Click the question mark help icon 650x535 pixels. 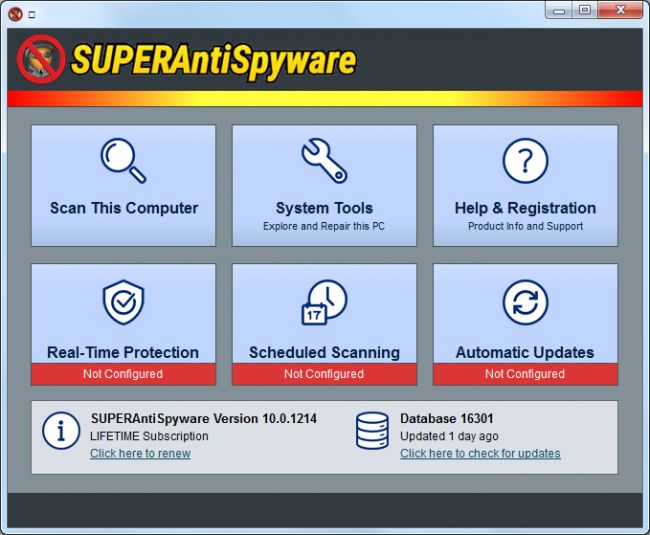525,160
